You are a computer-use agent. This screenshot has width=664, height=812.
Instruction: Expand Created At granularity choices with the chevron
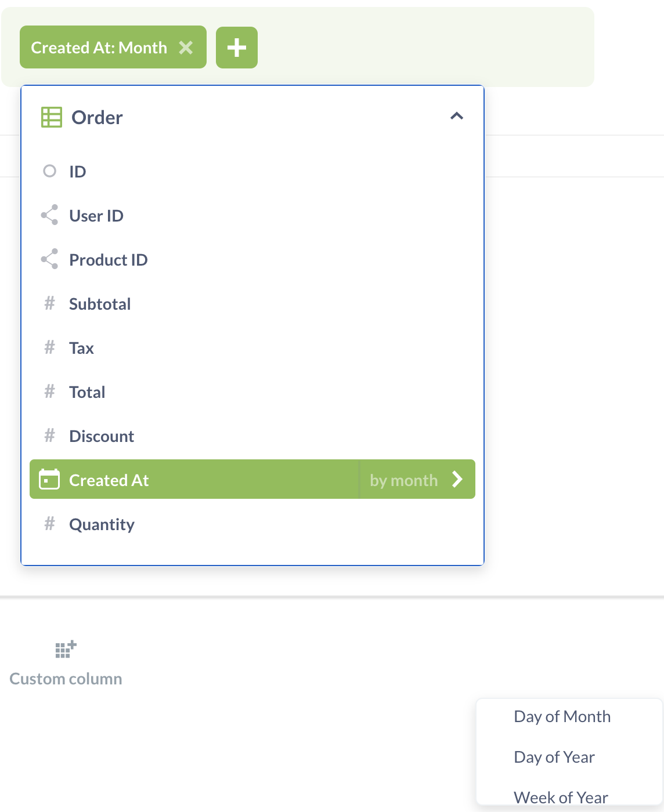[x=458, y=480]
